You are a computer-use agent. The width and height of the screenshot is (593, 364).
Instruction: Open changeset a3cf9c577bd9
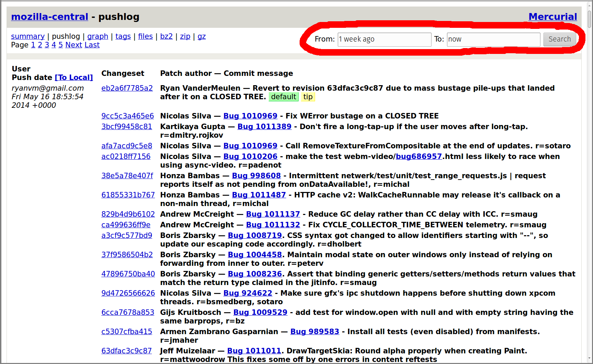127,236
